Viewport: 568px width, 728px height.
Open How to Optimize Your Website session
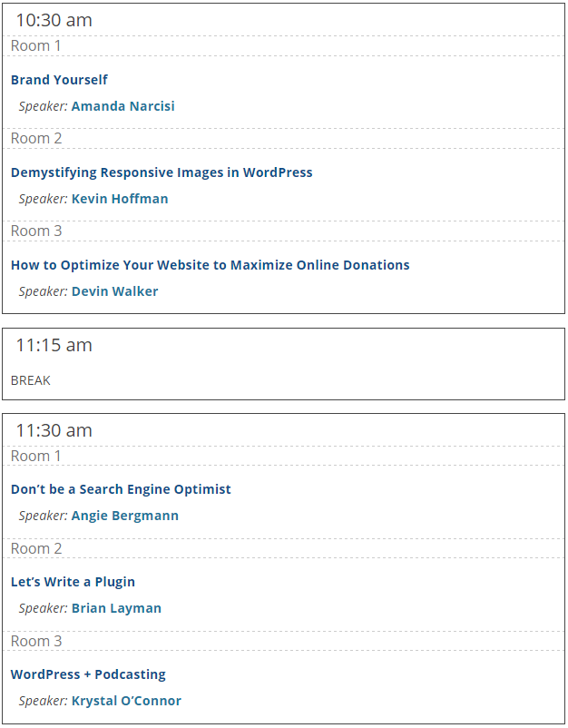click(211, 265)
